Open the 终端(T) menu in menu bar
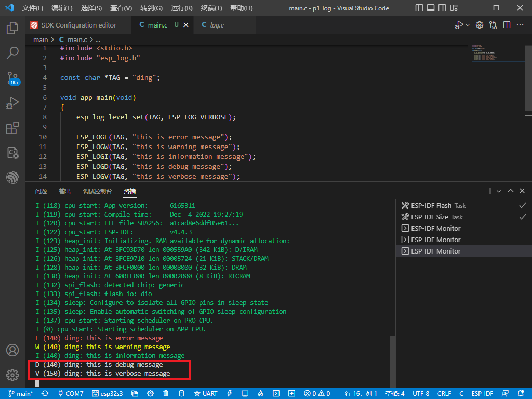Viewport: 532px width, 399px height. pos(211,8)
